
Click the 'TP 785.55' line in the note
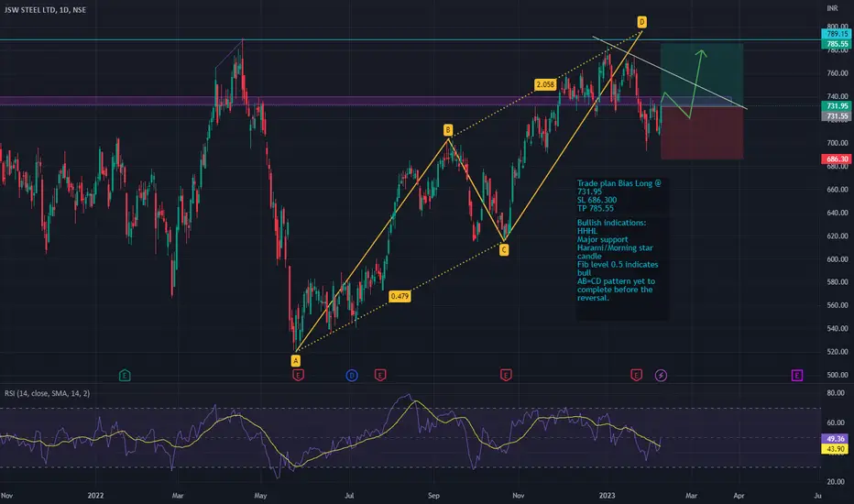click(596, 208)
